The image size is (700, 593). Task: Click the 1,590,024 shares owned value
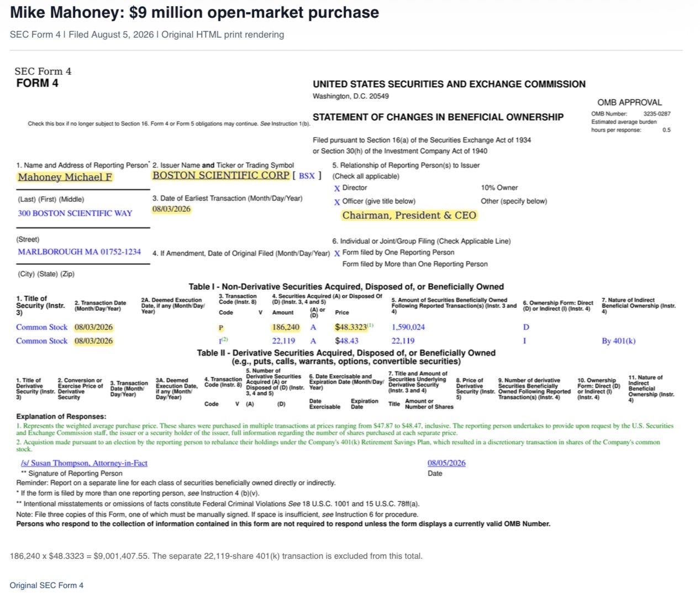click(x=408, y=327)
